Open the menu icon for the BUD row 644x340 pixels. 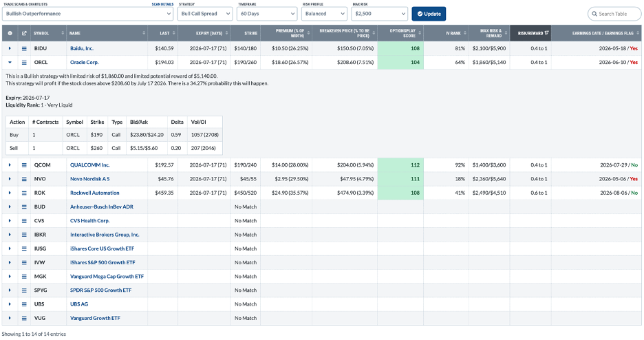click(24, 207)
